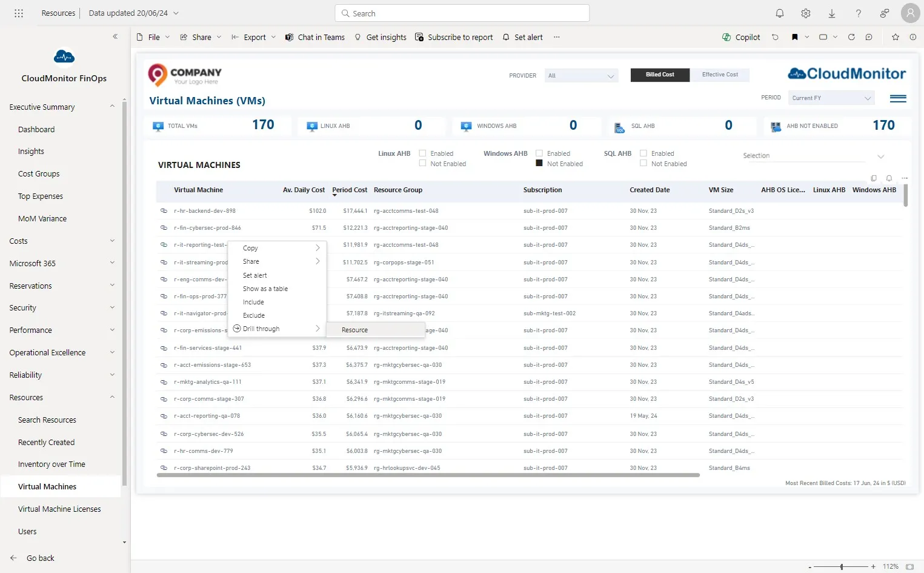Viewport: 924px width, 573px height.
Task: Check Windows AHB Enabled checkbox
Action: tap(539, 153)
